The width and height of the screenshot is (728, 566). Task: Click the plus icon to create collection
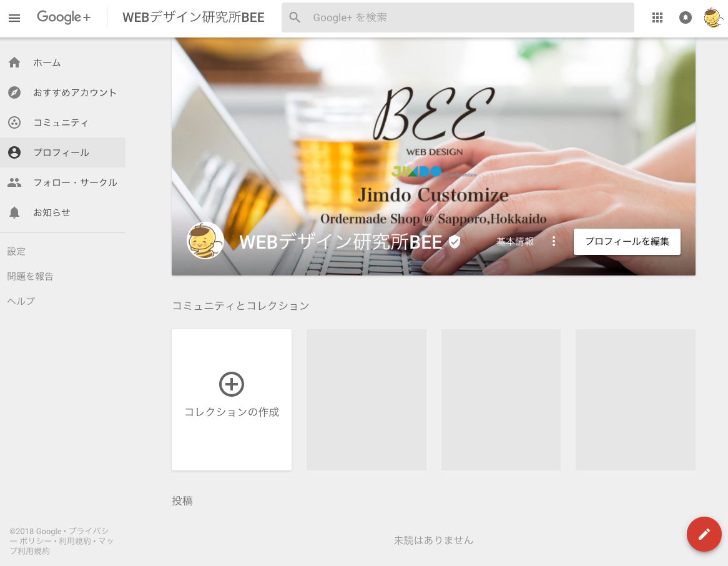pos(231,384)
